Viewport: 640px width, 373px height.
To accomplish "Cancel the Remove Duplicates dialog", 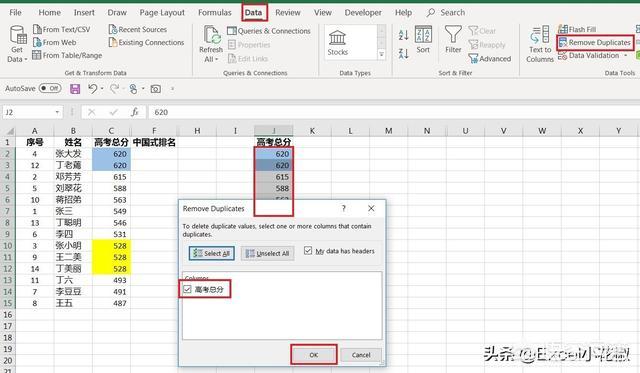I will point(361,355).
